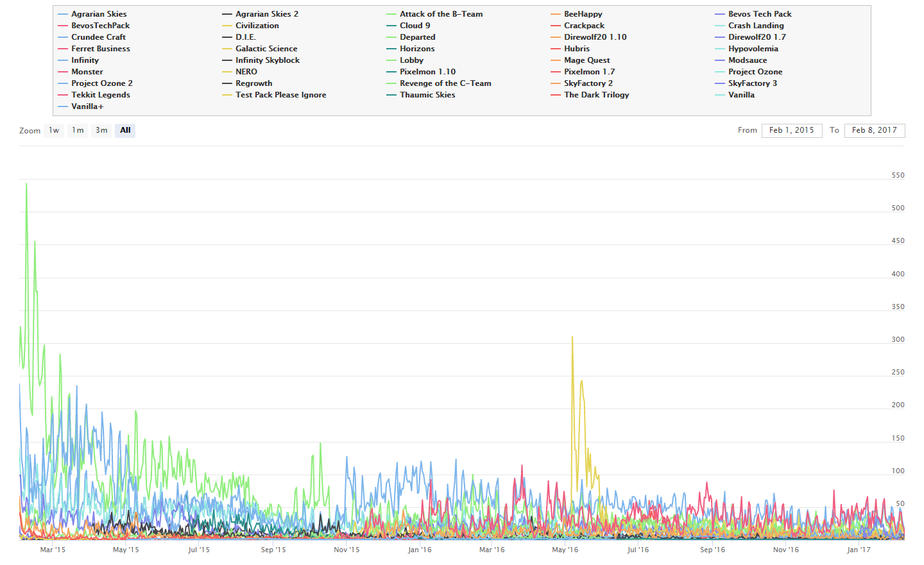The image size is (924, 565).
Task: Toggle Direwolf20 1.10 legend item
Action: click(x=588, y=37)
